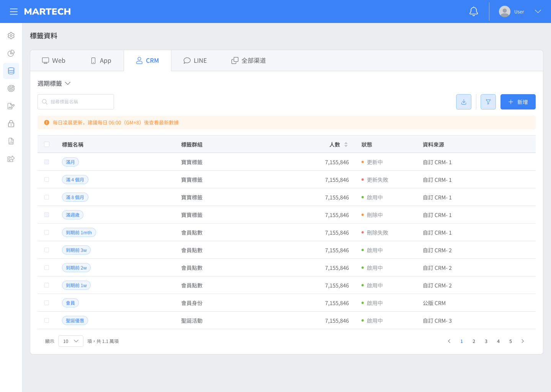This screenshot has height=392, width=551.
Task: Open the page size dropdown showing 10
Action: tap(71, 341)
